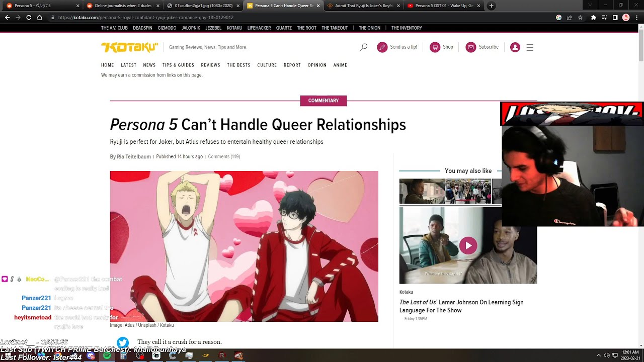
Task: Visit THE ONION network link
Action: click(x=369, y=28)
